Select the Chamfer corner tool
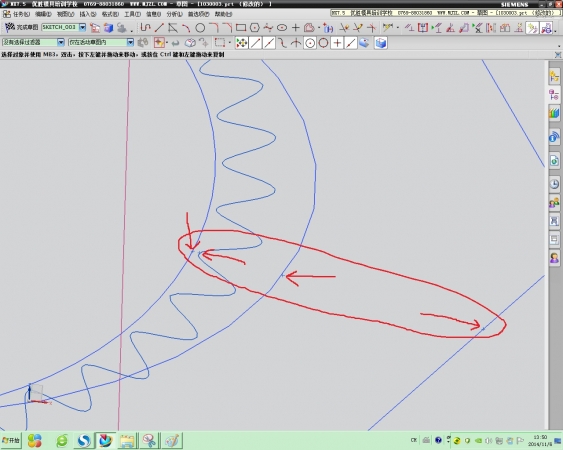Viewport: 563px width, 450px height. 227,27
